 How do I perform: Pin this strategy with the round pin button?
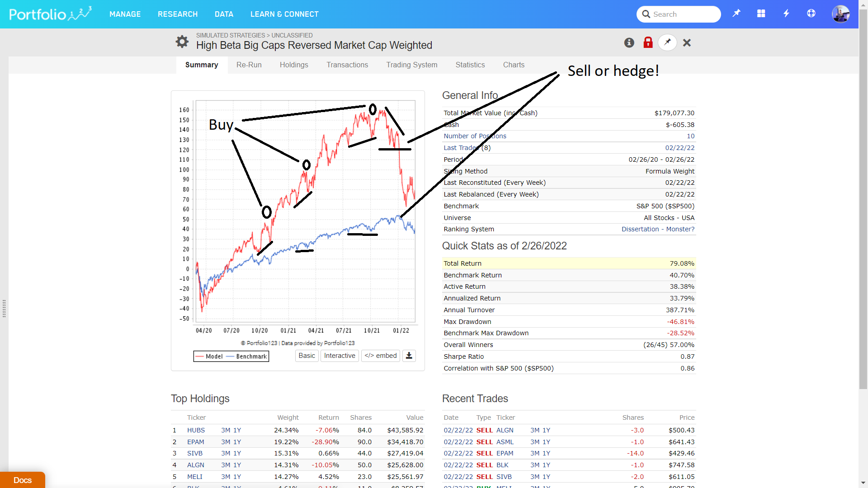point(667,42)
